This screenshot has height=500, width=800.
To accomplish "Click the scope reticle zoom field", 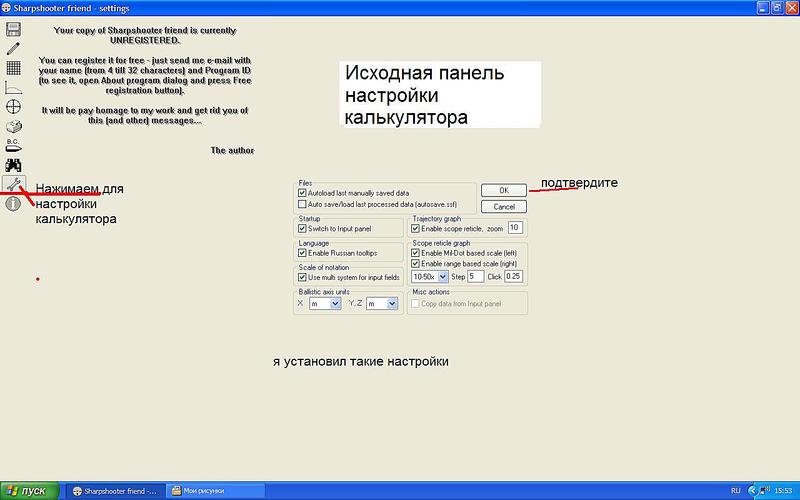I will (515, 228).
